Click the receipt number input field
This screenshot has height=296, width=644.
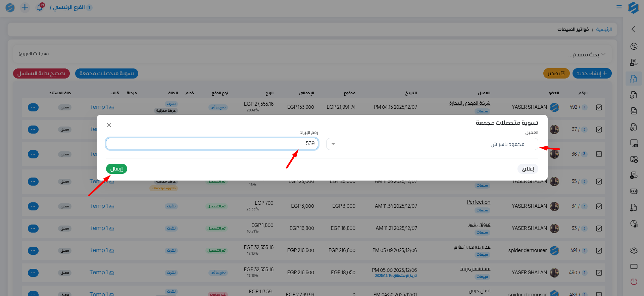click(x=212, y=144)
